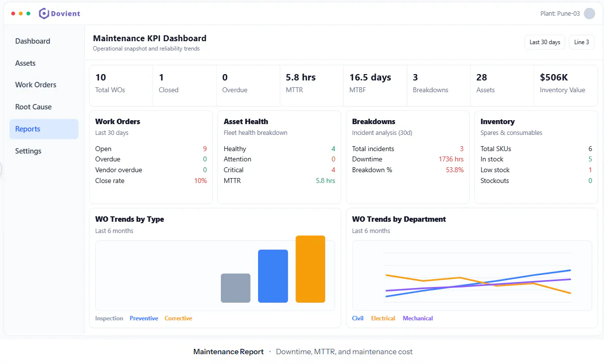The width and height of the screenshot is (604, 364).
Task: Click the Assets KPI tile showing 28
Action: 502,85
